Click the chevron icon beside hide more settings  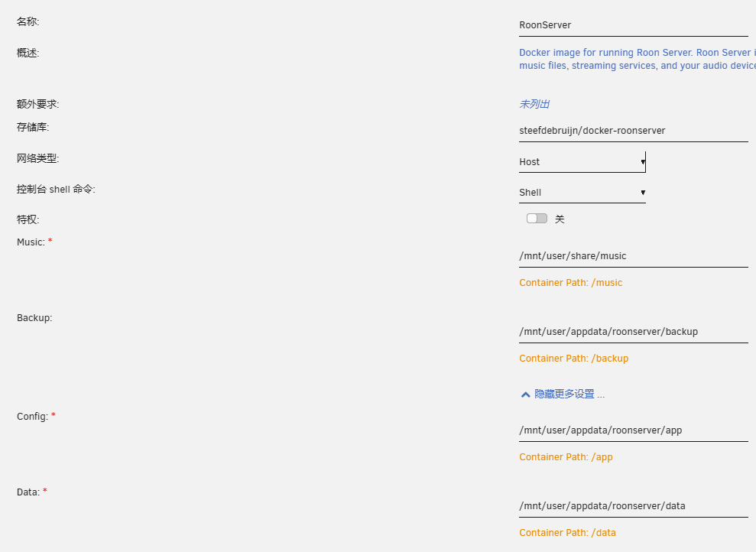pyautogui.click(x=526, y=395)
